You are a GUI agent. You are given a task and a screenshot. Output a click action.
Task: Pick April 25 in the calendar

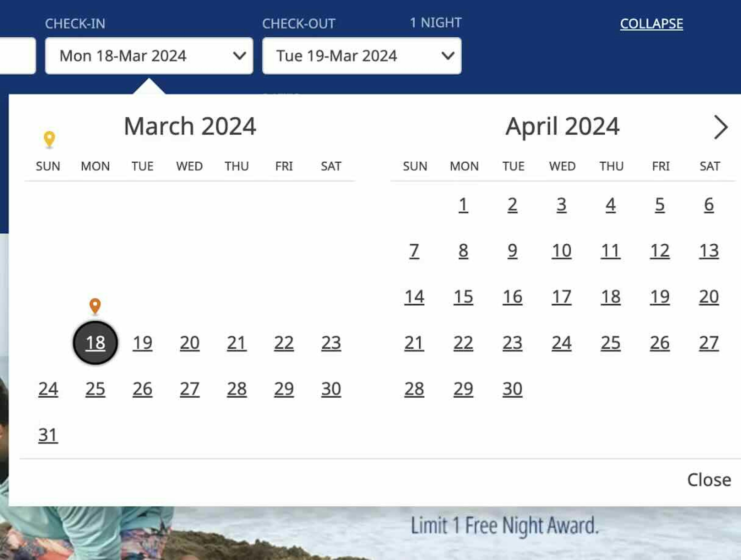(610, 342)
